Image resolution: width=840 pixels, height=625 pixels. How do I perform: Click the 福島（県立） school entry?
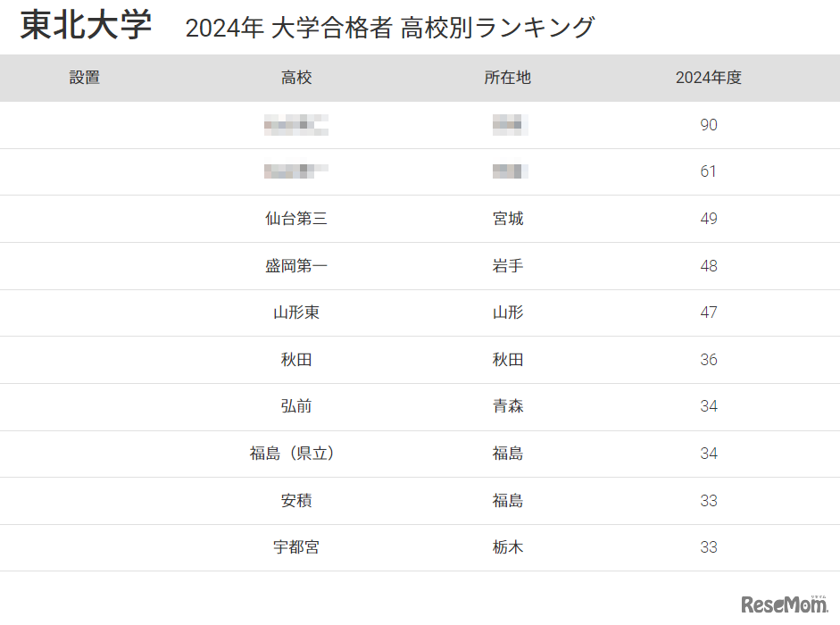pos(296,454)
